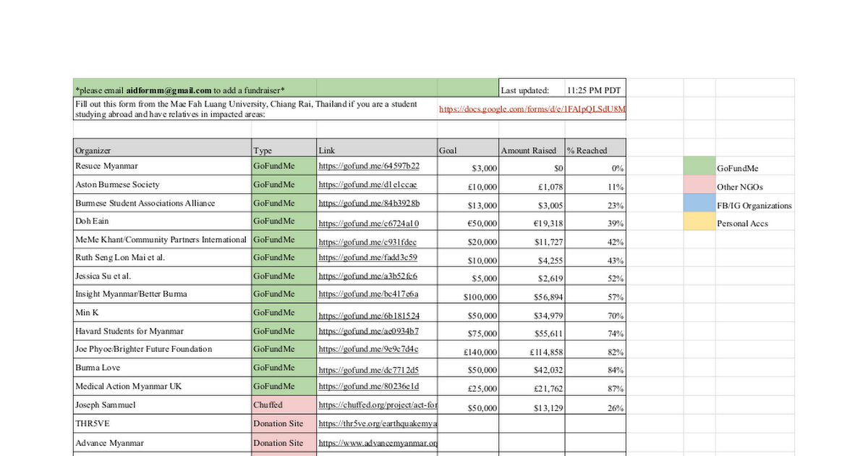Select the '% Reached' column header cell
Screen dimensions: 868x456
(595, 148)
